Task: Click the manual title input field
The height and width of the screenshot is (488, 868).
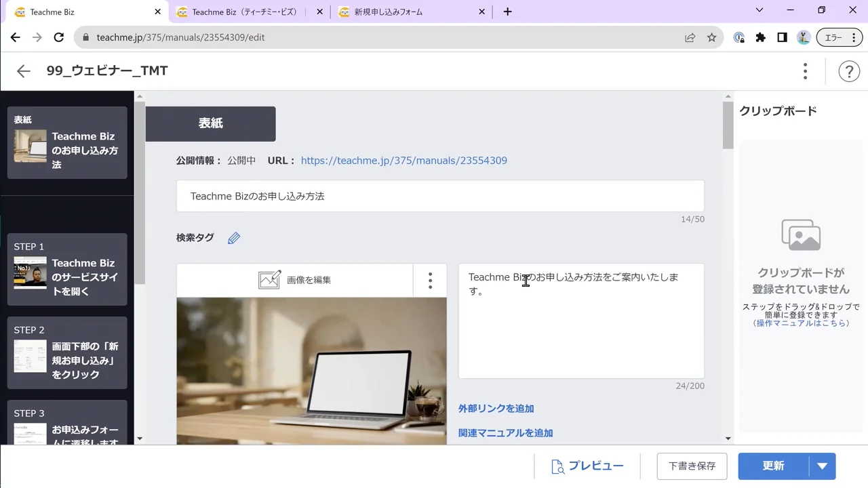Action: pyautogui.click(x=440, y=197)
